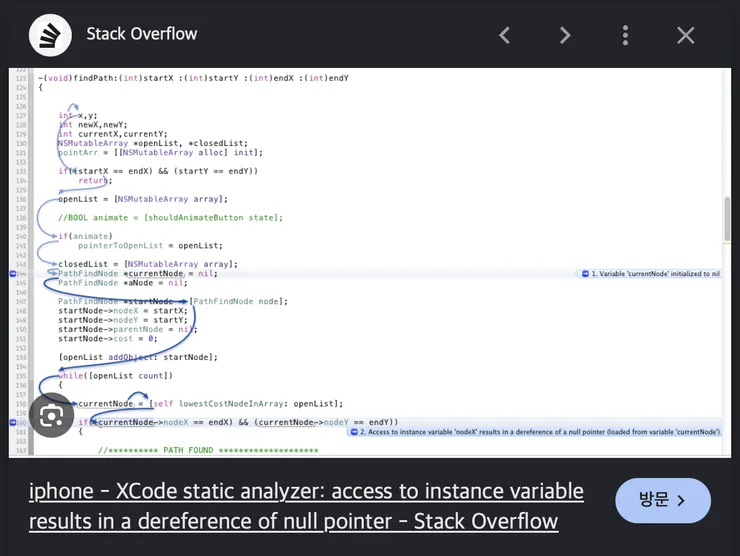Click analyzer note "1. Variable 'currentNode' initialized to nil"
Image resolution: width=740 pixels, height=556 pixels.
click(x=651, y=274)
